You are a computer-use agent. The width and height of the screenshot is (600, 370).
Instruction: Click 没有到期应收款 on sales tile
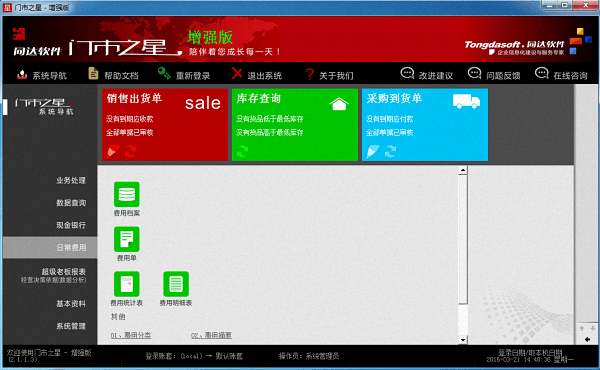click(130, 119)
